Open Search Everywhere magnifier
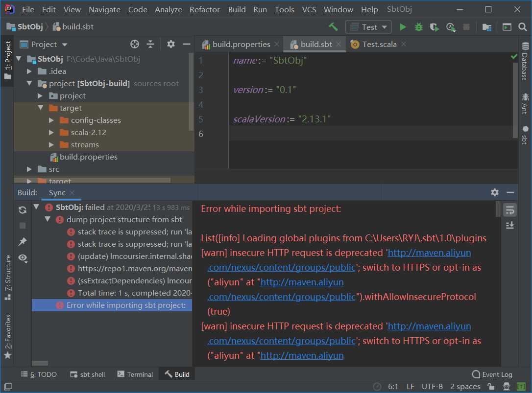The image size is (532, 393). tap(523, 27)
